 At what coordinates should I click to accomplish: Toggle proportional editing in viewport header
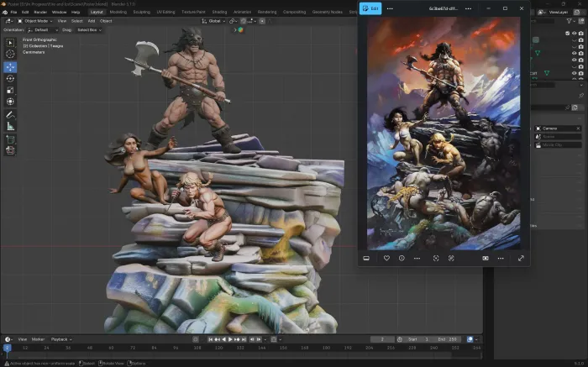coord(262,21)
